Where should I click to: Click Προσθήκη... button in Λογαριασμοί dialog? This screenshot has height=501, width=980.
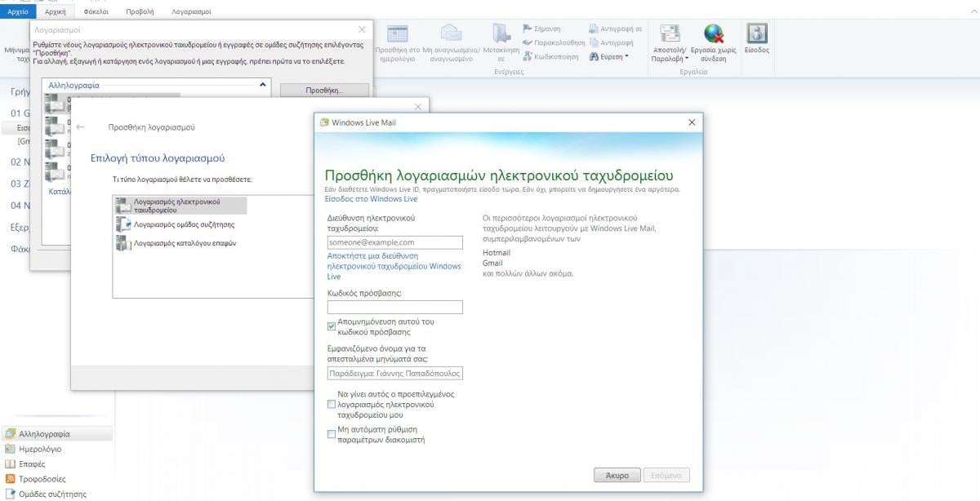coord(324,90)
